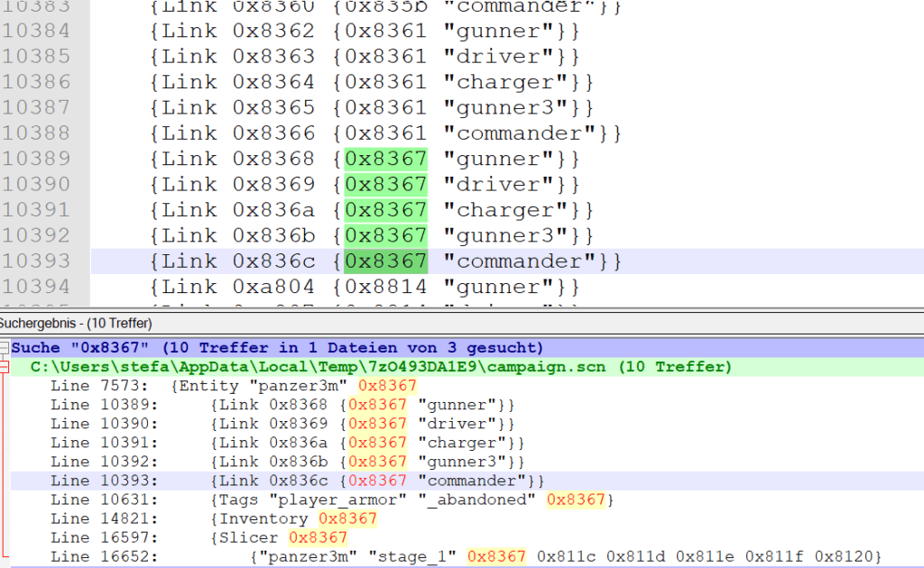Place cursor on editor text Link 0x8366

tap(238, 133)
